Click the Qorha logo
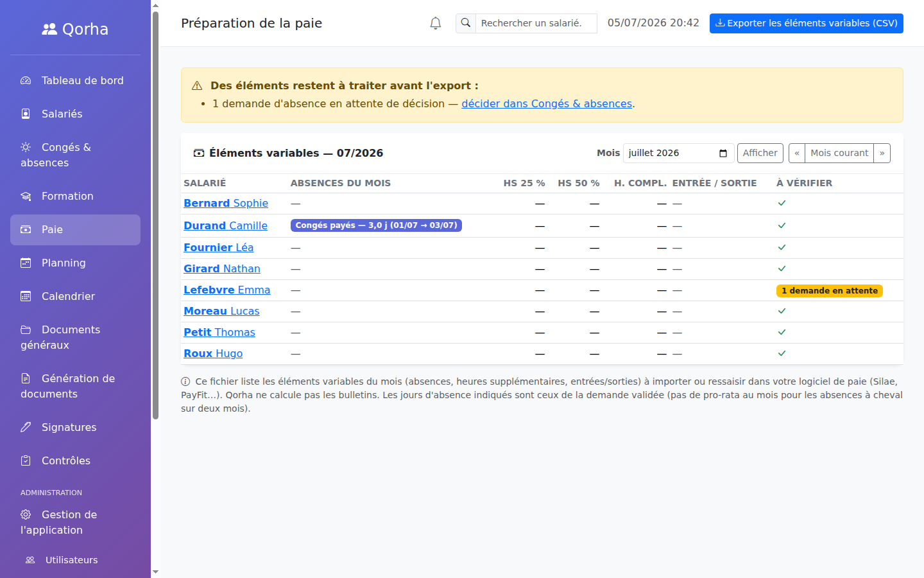This screenshot has width=924, height=578. click(x=75, y=29)
